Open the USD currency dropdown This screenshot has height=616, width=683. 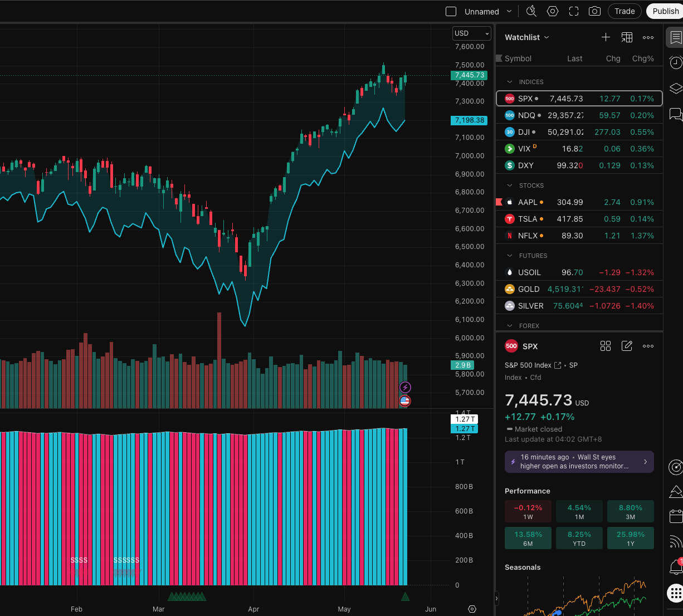click(x=472, y=33)
